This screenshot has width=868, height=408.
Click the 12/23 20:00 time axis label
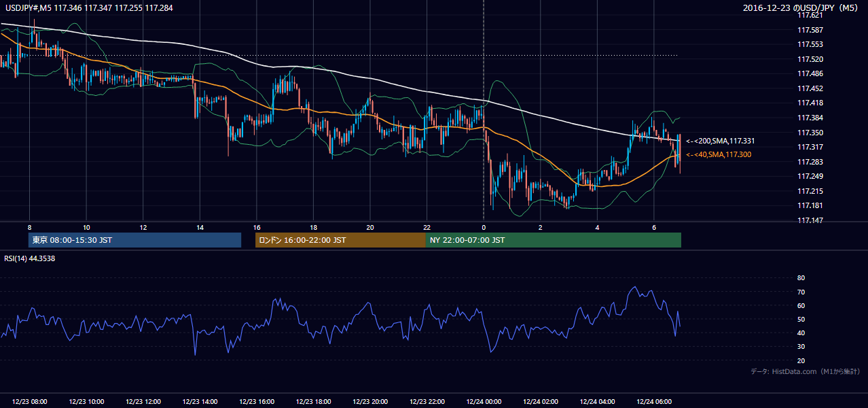(x=370, y=402)
